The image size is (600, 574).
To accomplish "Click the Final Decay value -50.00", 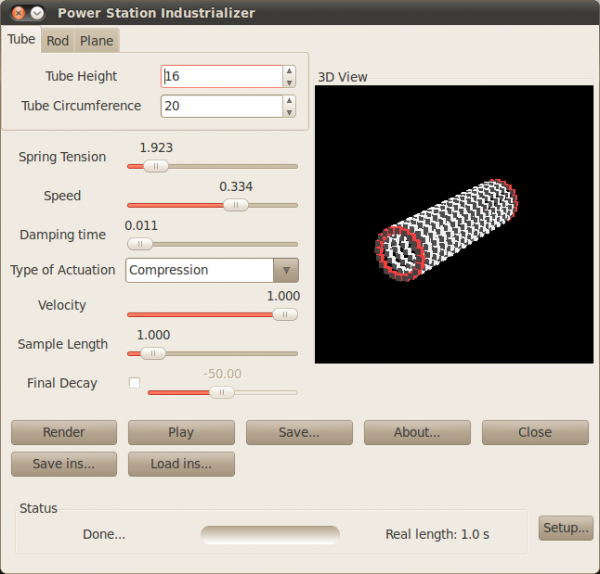I will 222,374.
